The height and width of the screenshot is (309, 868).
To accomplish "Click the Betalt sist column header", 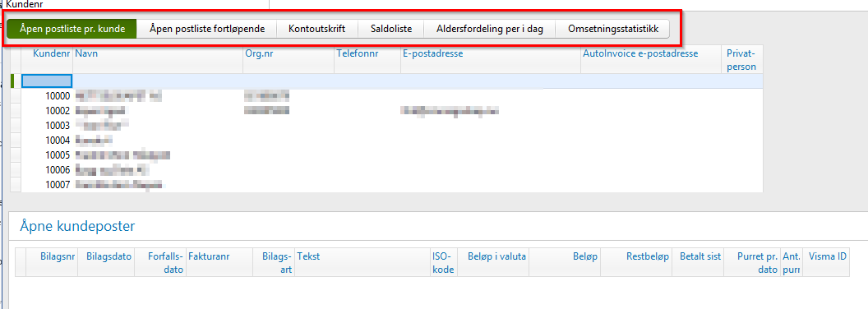I will (x=698, y=262).
